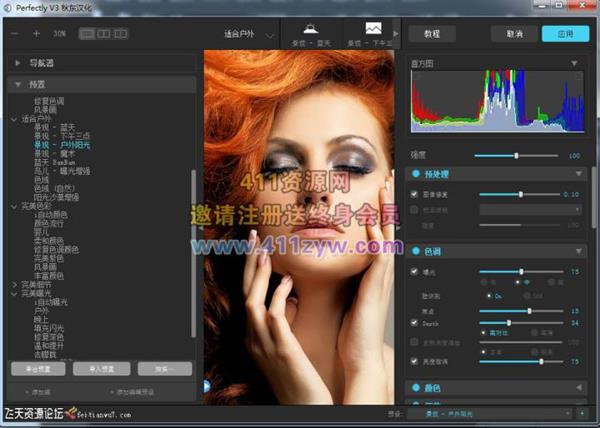Viewport: 600px width, 428px height.
Task: Click the 强度 strength slider
Action: pyautogui.click(x=516, y=155)
